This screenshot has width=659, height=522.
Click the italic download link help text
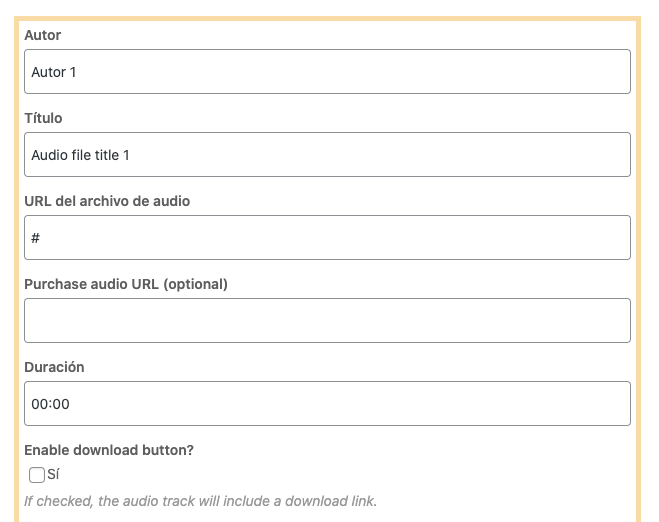200,500
